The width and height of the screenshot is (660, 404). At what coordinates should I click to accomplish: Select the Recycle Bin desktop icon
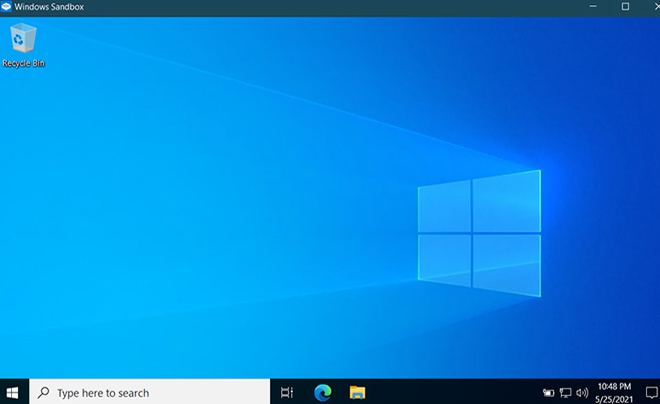[23, 45]
